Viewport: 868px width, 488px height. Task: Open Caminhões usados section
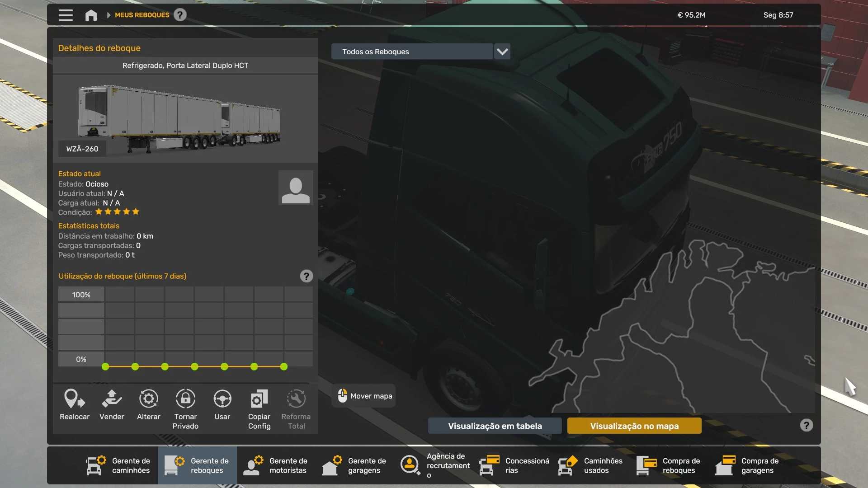pyautogui.click(x=591, y=465)
